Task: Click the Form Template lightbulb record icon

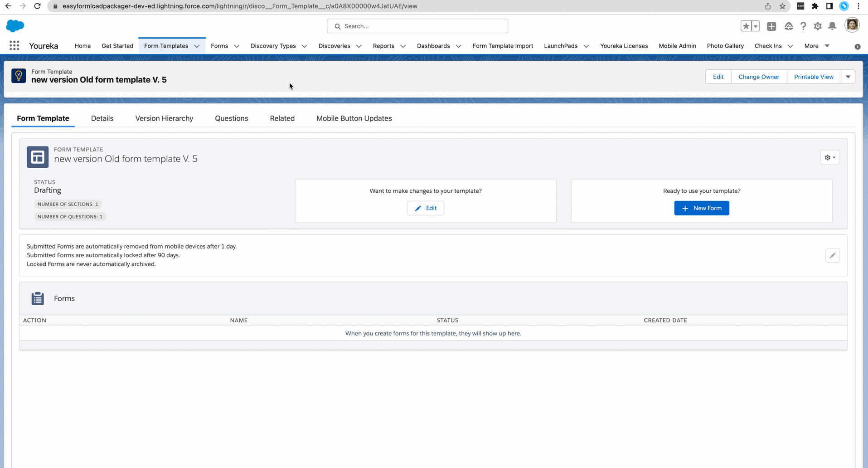Action: click(x=19, y=76)
